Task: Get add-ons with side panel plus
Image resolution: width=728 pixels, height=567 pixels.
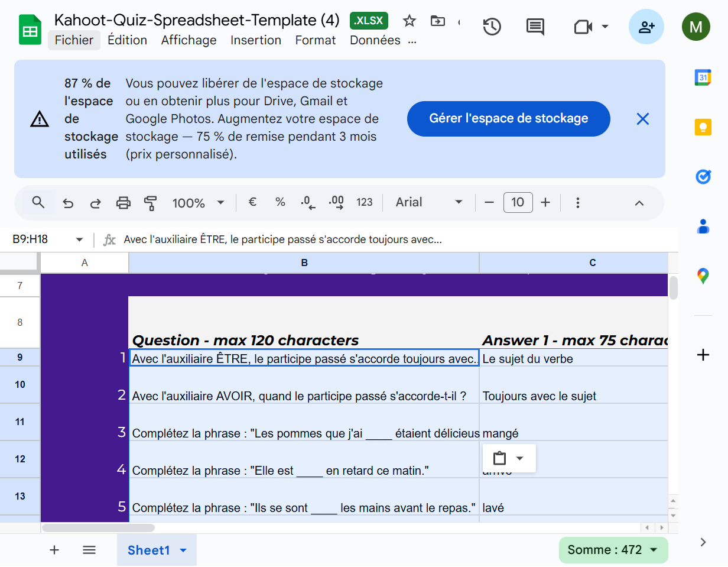Action: click(703, 355)
